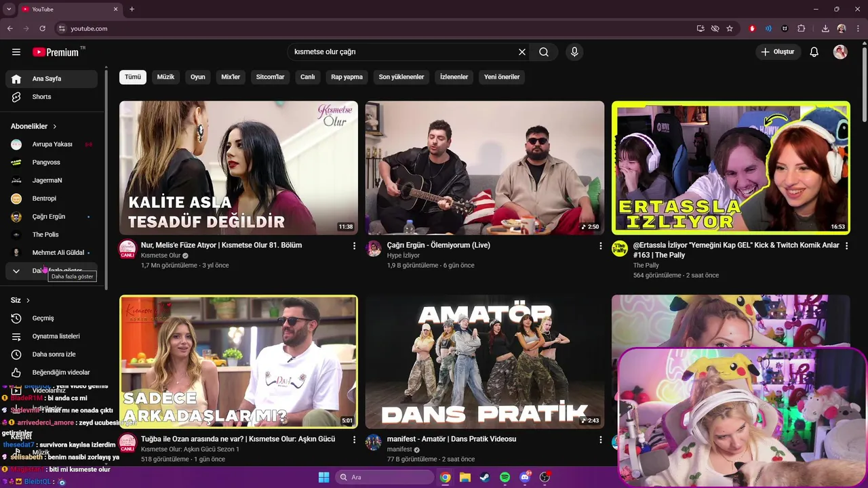Open options for Çağrı Ergün Ölemiyorum video

(600, 246)
